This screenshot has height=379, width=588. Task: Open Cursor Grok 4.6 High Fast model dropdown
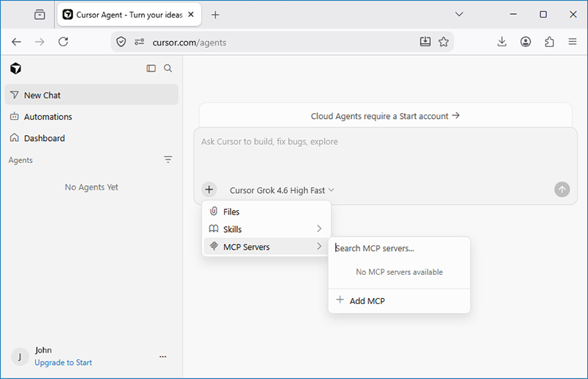(282, 190)
